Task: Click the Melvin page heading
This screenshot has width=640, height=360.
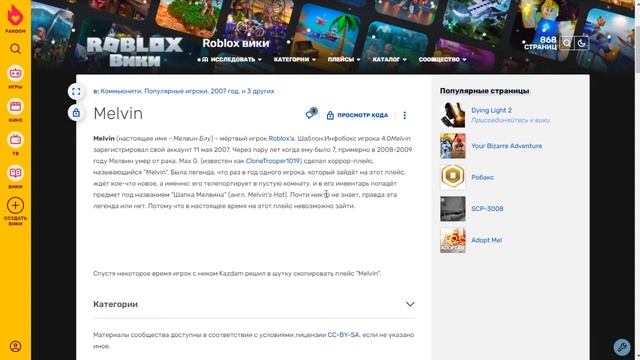Action: [118, 113]
